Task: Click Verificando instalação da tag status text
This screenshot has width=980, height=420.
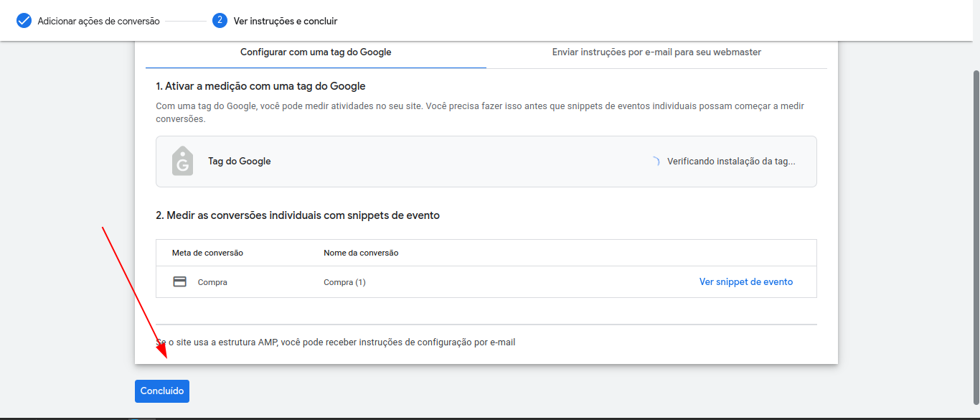Action: (731, 162)
